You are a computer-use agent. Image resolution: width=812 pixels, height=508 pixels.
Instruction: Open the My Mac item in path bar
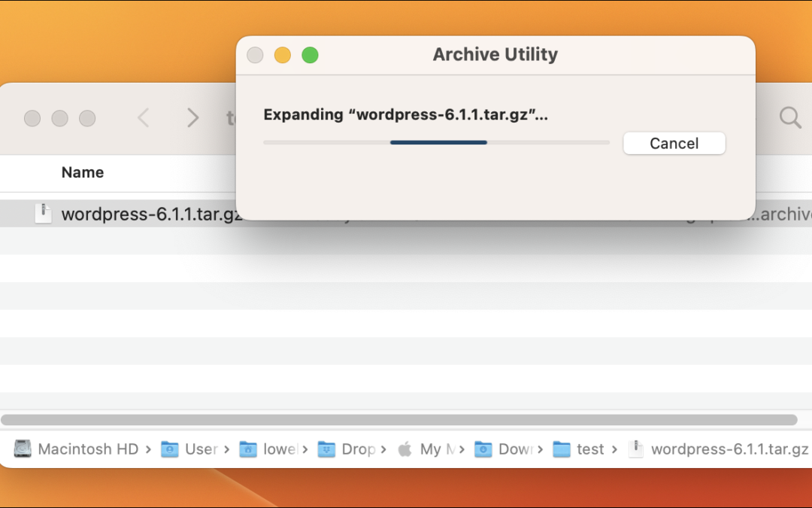click(x=426, y=449)
